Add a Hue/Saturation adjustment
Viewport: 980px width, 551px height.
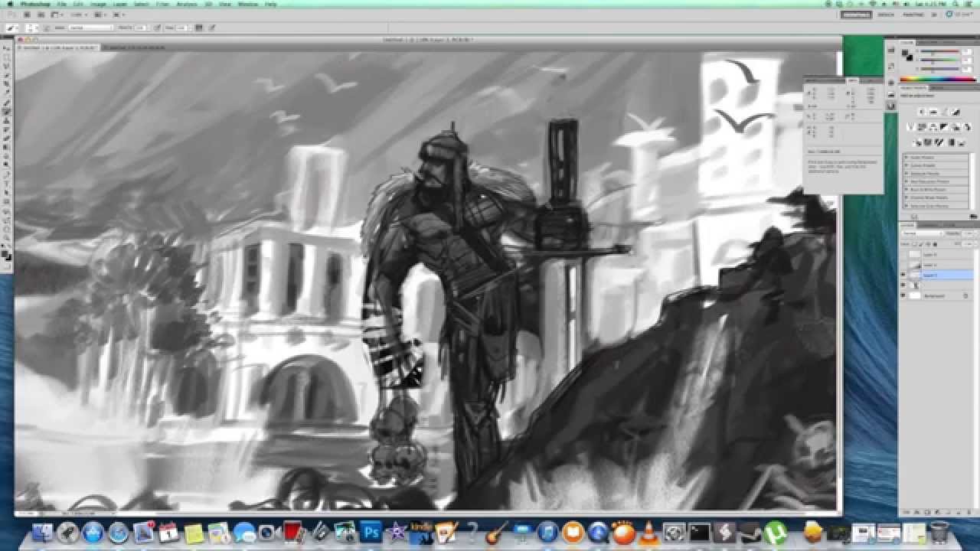(922, 127)
